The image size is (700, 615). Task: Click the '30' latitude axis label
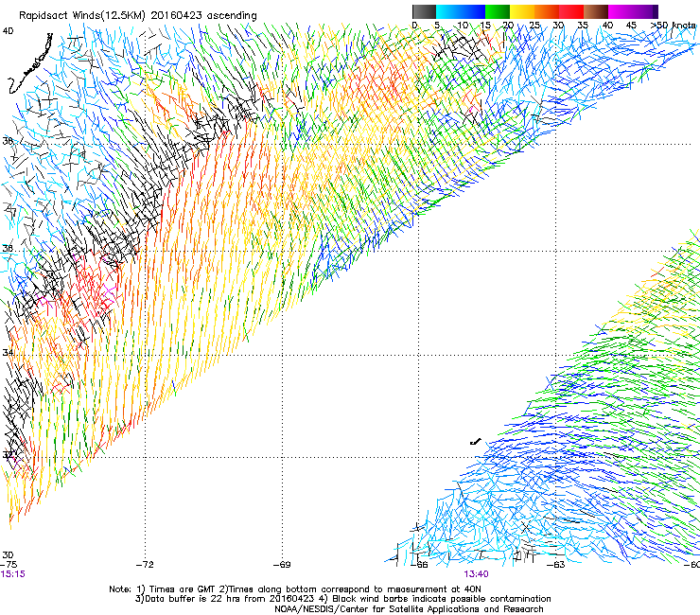[8, 555]
